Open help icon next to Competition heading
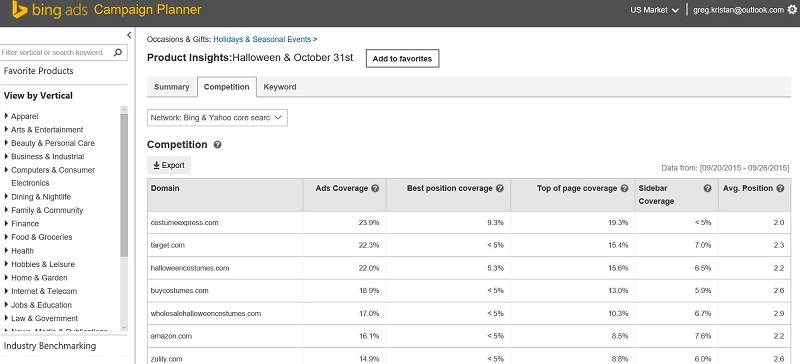 click(x=217, y=144)
